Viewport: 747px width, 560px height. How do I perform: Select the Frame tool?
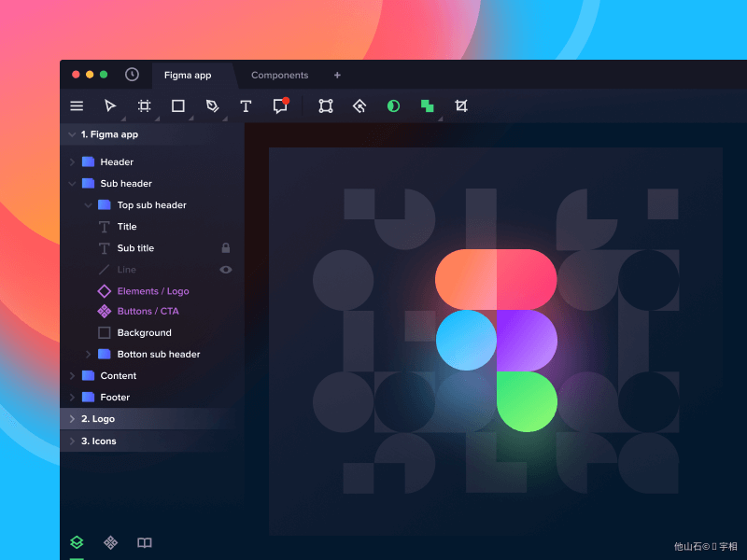click(x=145, y=105)
